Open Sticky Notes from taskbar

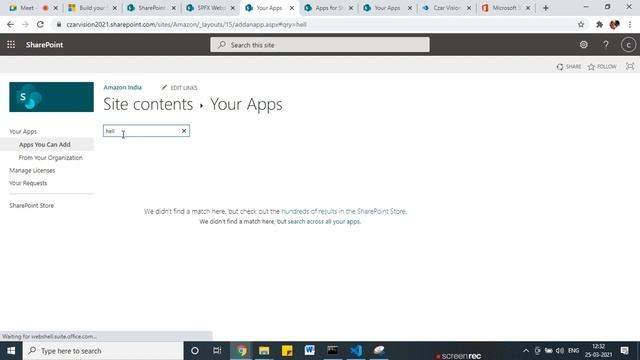coord(287,351)
